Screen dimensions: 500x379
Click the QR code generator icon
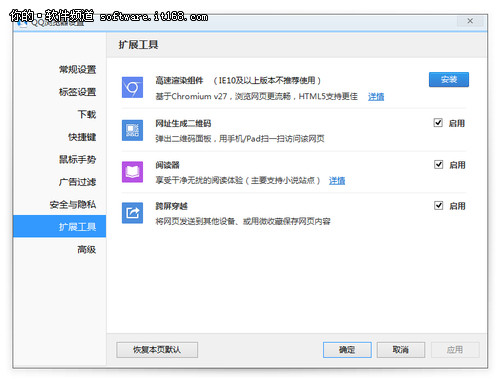(x=132, y=130)
